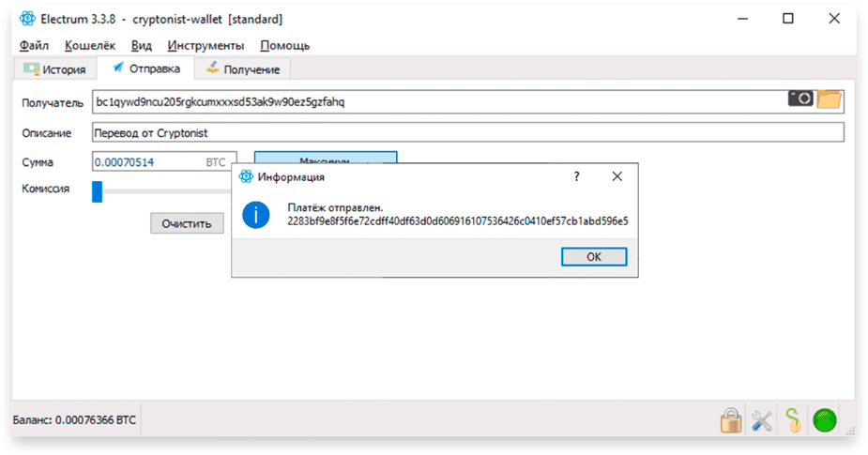
Task: Click the Комиссия fee slider handle
Action: tap(97, 191)
